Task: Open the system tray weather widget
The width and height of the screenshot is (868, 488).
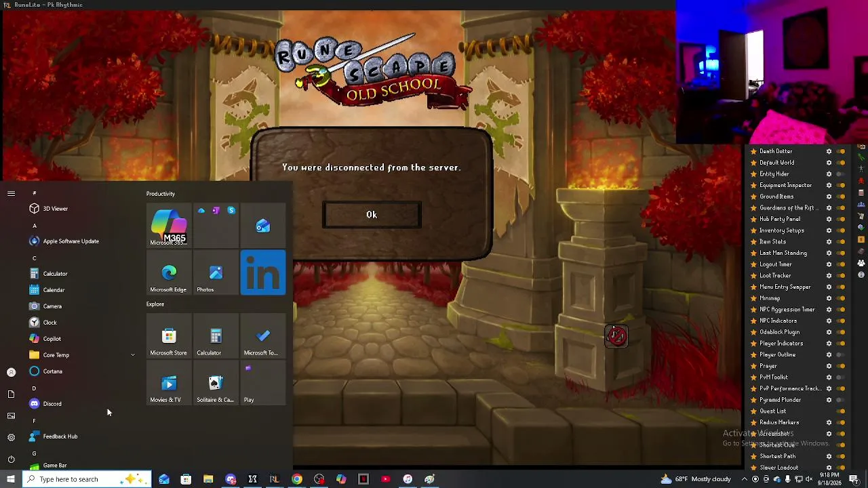Action: tap(696, 479)
